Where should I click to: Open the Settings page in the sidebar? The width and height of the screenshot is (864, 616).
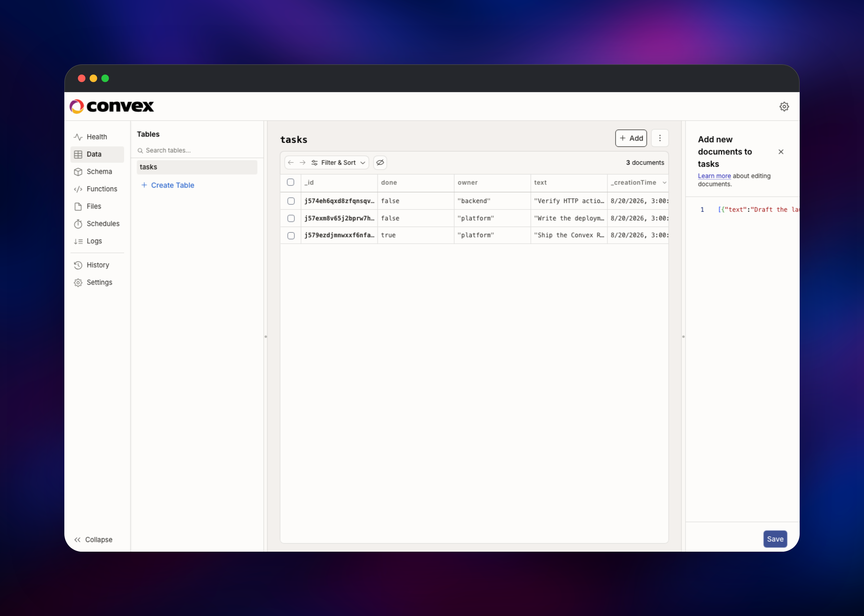click(97, 283)
